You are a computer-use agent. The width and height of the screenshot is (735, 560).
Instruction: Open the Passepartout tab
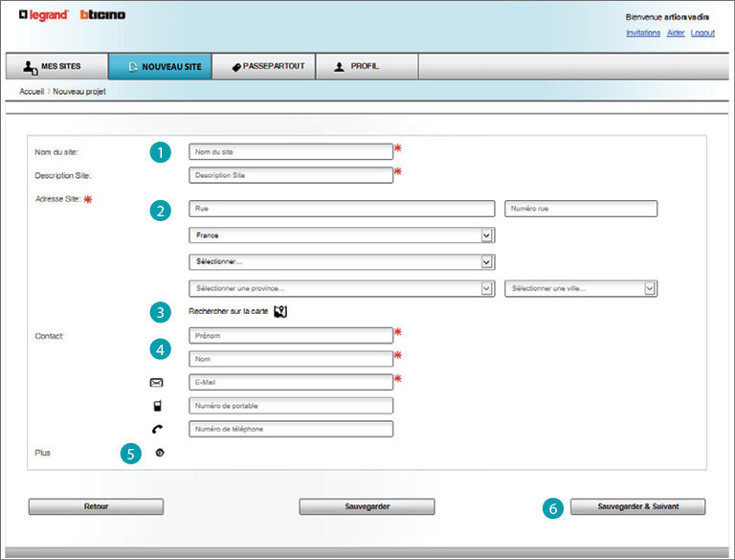[x=268, y=66]
